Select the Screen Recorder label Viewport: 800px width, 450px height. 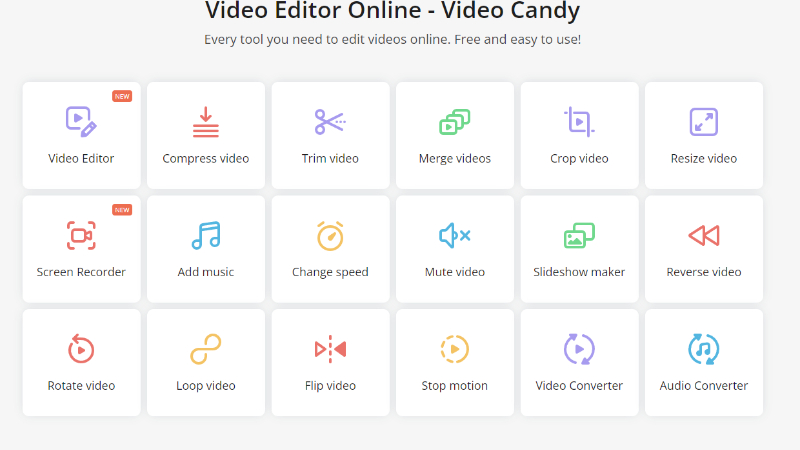tap(81, 272)
